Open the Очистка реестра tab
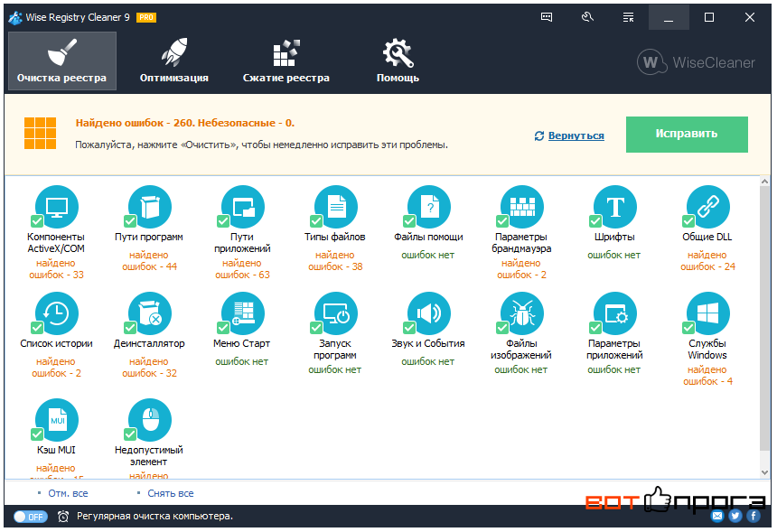 pyautogui.click(x=62, y=61)
